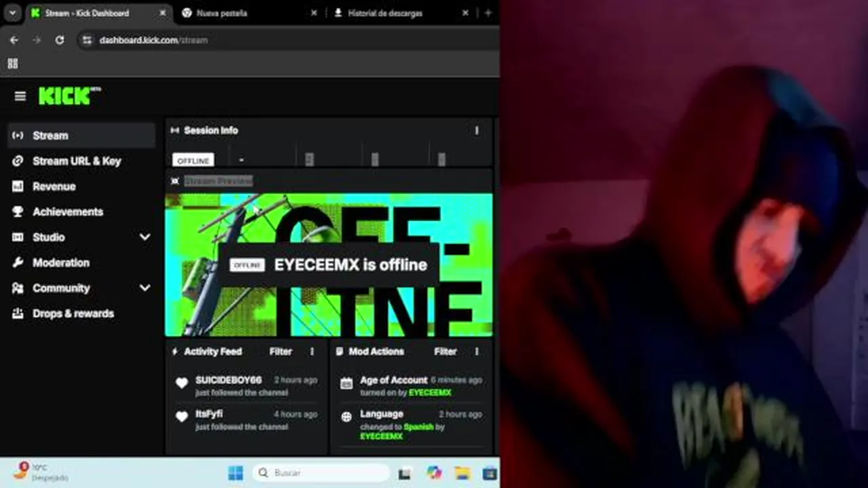
Task: Close the Historial de descargas tab
Action: 465,13
